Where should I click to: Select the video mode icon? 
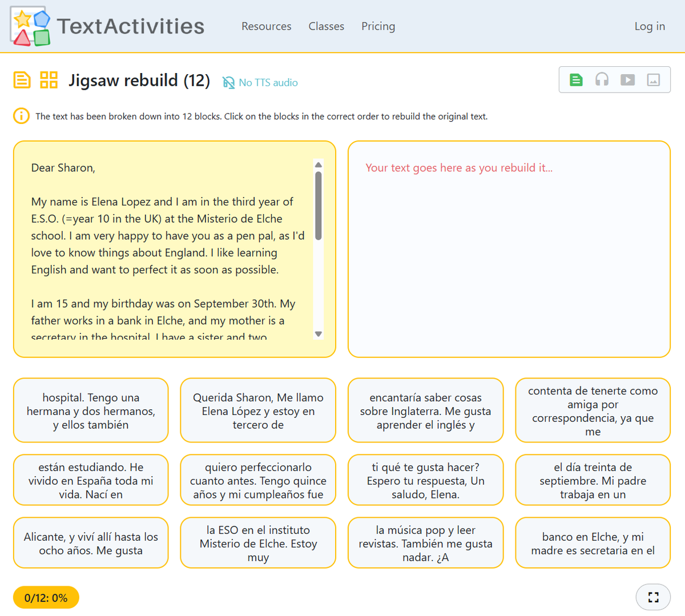coord(627,80)
